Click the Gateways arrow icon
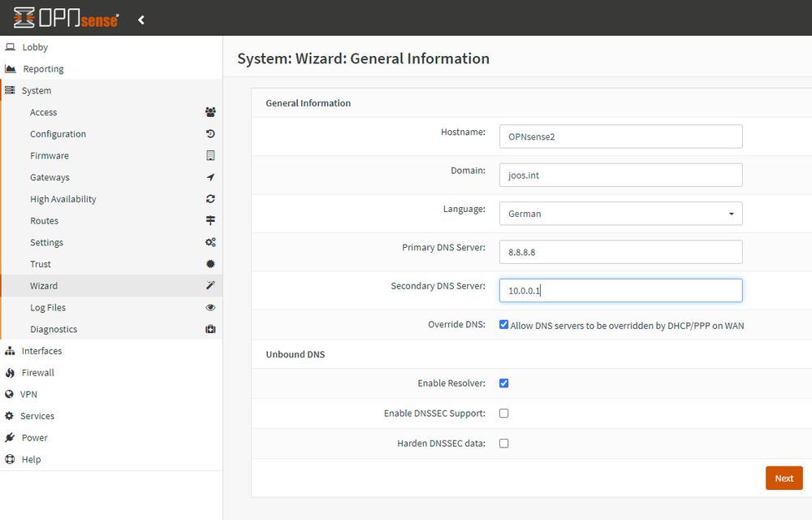Screen dimensions: 812x520 (x=210, y=177)
